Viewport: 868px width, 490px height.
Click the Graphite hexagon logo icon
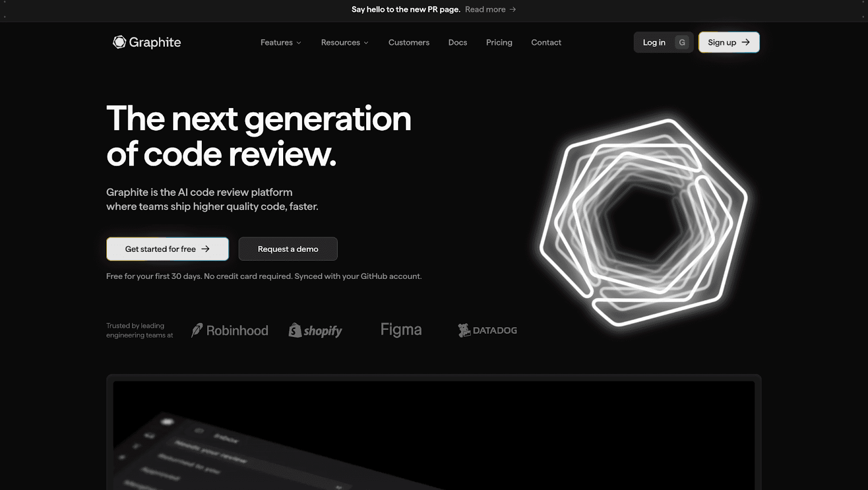coord(119,42)
